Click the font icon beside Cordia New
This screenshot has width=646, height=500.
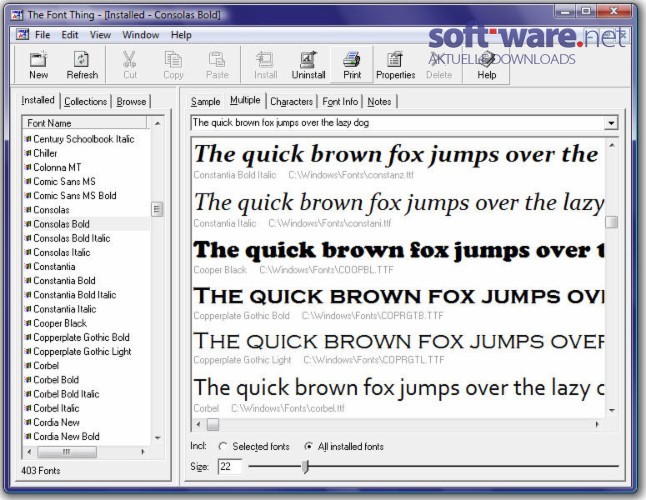pos(28,422)
